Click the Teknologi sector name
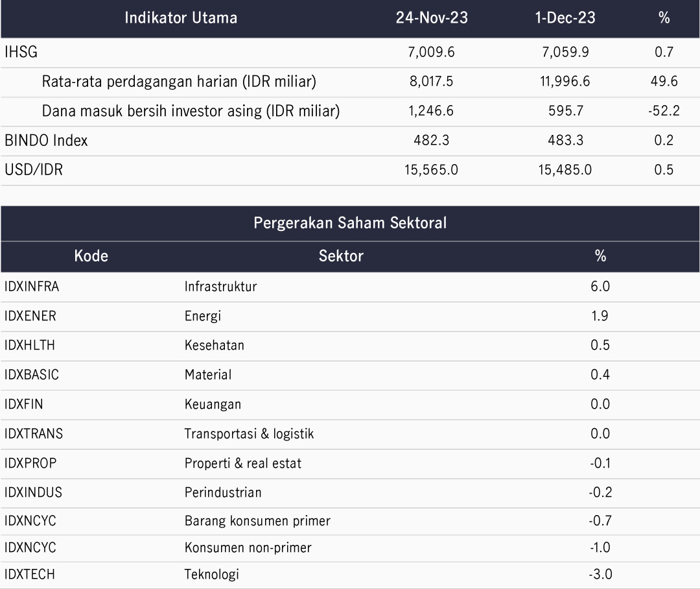 (x=211, y=574)
